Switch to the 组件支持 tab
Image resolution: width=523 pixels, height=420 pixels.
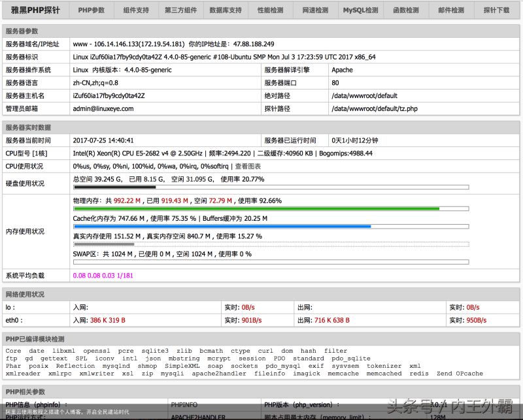(136, 10)
